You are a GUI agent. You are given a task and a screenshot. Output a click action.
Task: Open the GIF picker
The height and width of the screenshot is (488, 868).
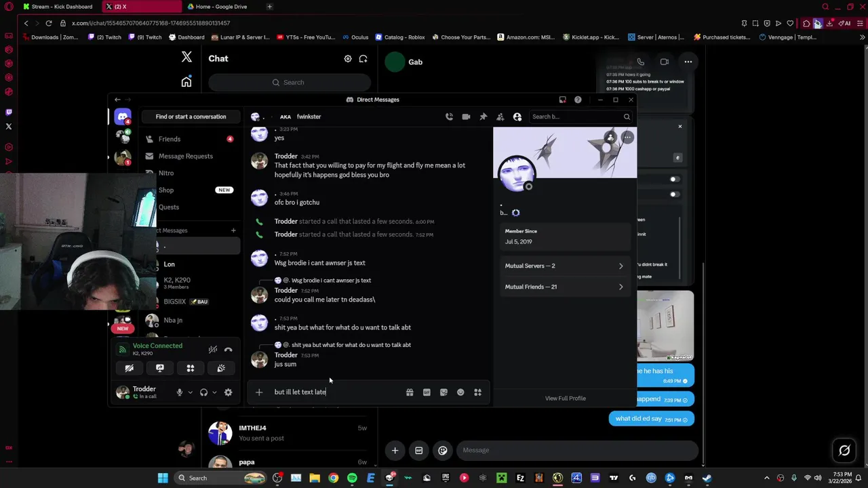[x=427, y=392]
